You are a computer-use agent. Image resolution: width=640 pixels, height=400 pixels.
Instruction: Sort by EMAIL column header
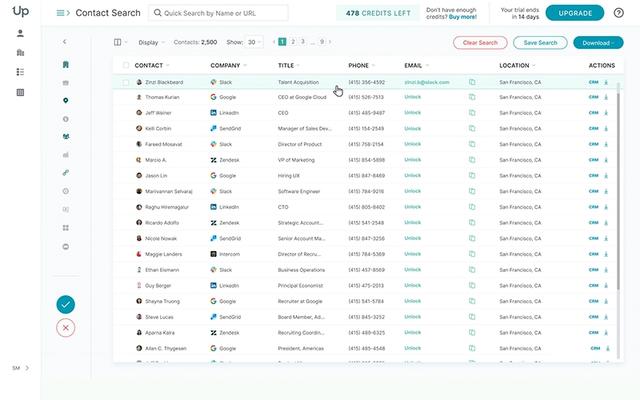tap(416, 65)
